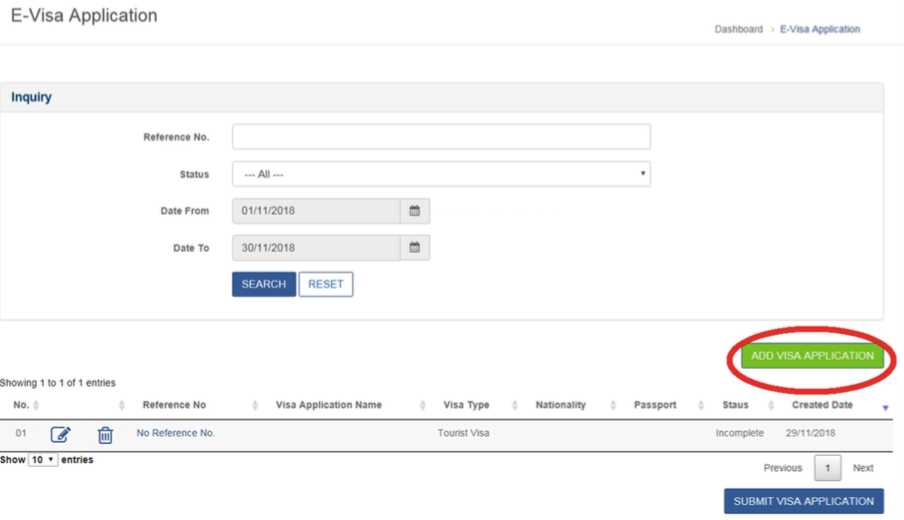Go to the Next page of results
904x520 pixels.
tap(862, 468)
